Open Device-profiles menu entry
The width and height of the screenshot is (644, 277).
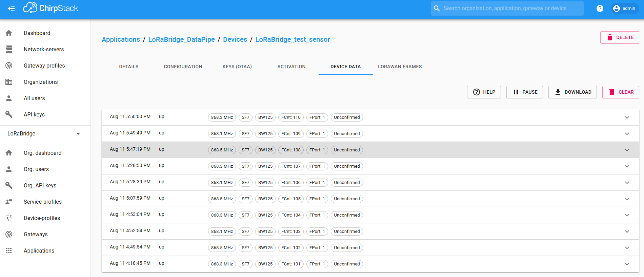click(45, 218)
